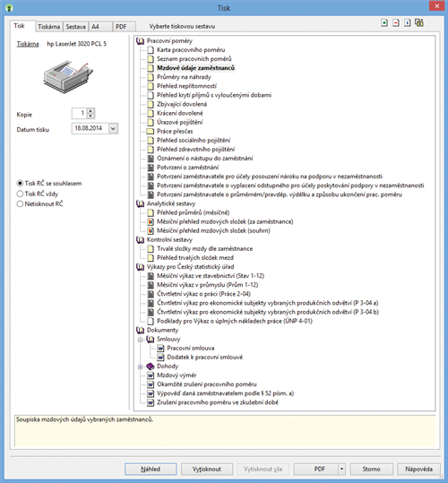Select Netisknout RČ radio button
Viewport: 448px width, 483px height.
tap(20, 204)
